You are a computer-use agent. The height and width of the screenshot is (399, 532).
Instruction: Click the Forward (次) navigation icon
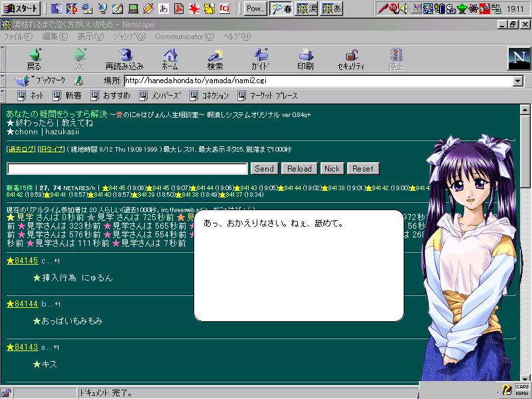(80, 59)
